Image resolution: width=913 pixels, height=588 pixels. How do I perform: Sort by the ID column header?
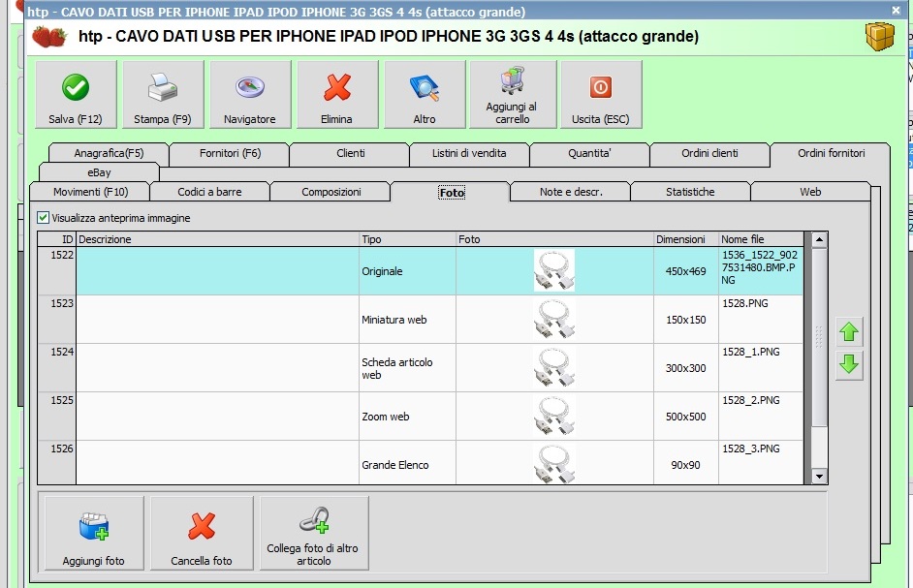57,239
